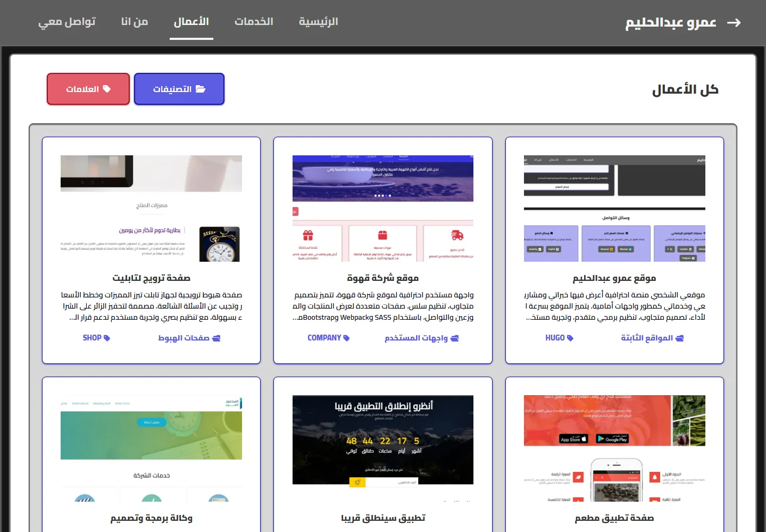766x532 pixels.
Task: Click the programming agency thumbnail
Action: pyautogui.click(x=152, y=448)
